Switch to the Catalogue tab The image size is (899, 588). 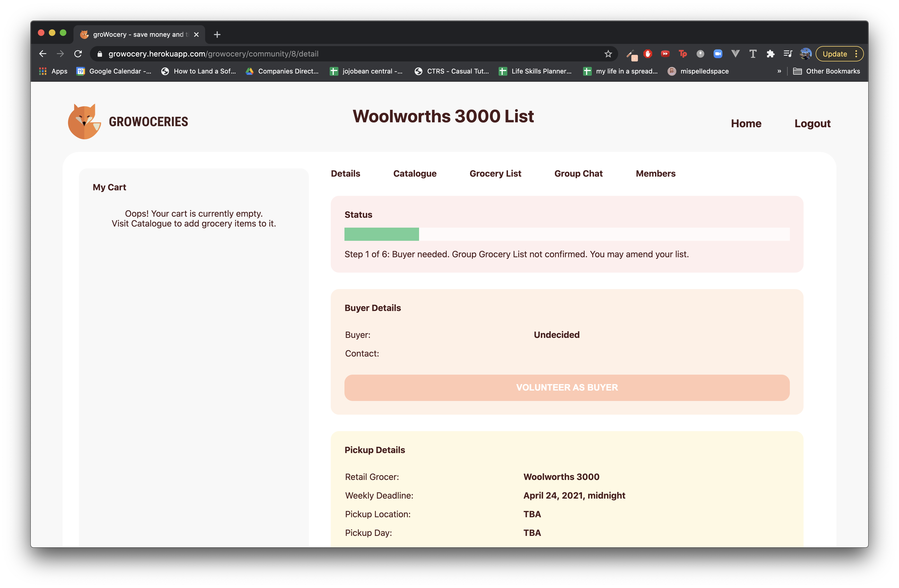tap(414, 174)
